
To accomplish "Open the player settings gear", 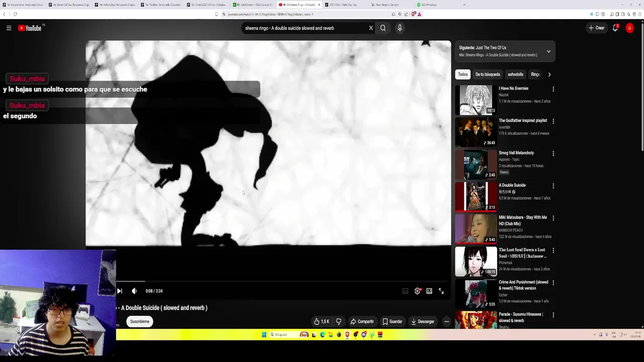I will [418, 291].
